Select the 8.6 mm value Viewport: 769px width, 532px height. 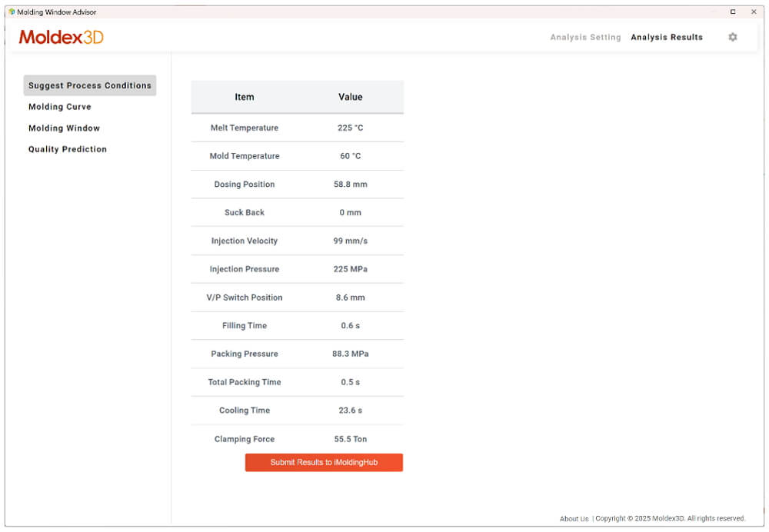click(x=350, y=298)
